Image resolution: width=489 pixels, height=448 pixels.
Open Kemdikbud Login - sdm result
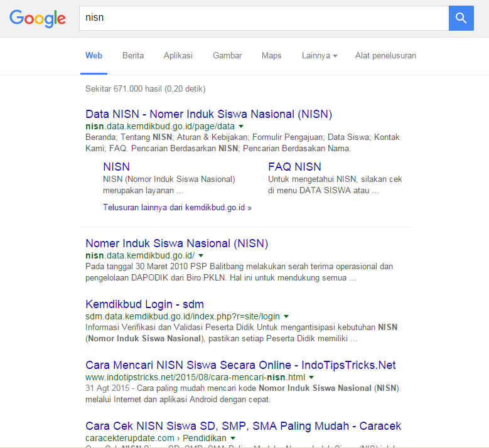pyautogui.click(x=145, y=304)
